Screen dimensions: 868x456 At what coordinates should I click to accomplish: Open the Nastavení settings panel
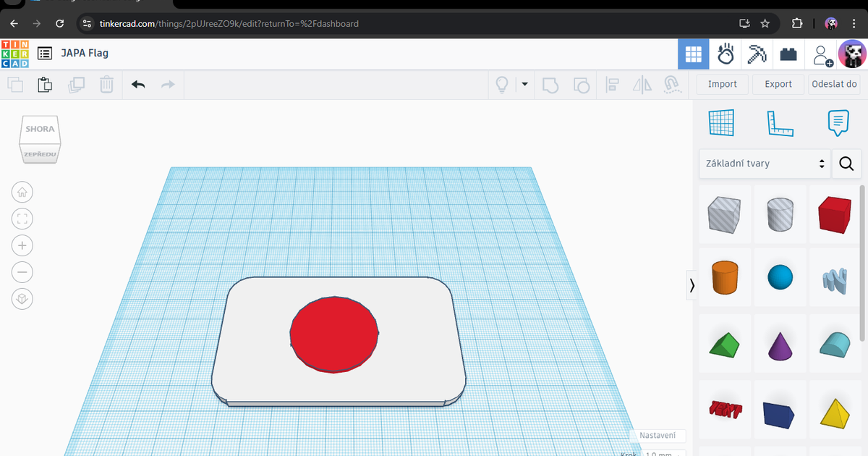657,435
